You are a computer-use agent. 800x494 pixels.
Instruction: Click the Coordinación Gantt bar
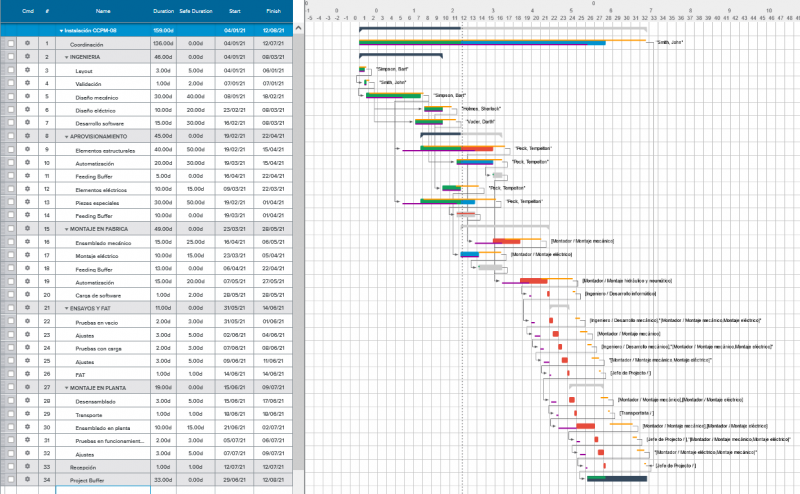[x=482, y=43]
